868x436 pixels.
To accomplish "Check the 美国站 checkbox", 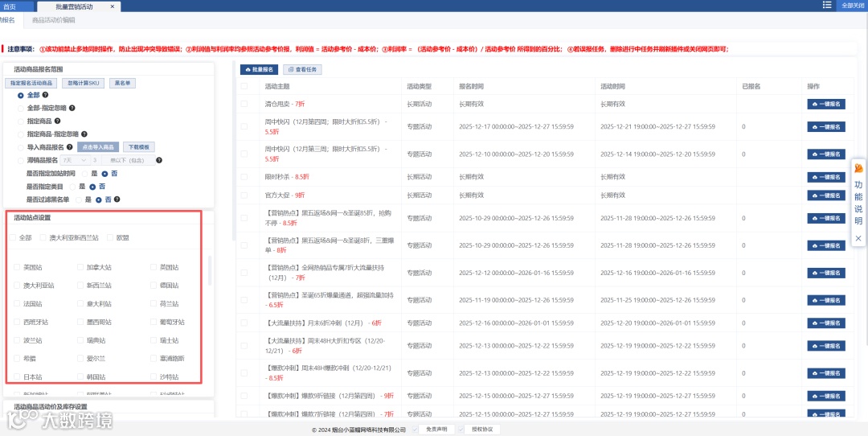I will (x=17, y=268).
